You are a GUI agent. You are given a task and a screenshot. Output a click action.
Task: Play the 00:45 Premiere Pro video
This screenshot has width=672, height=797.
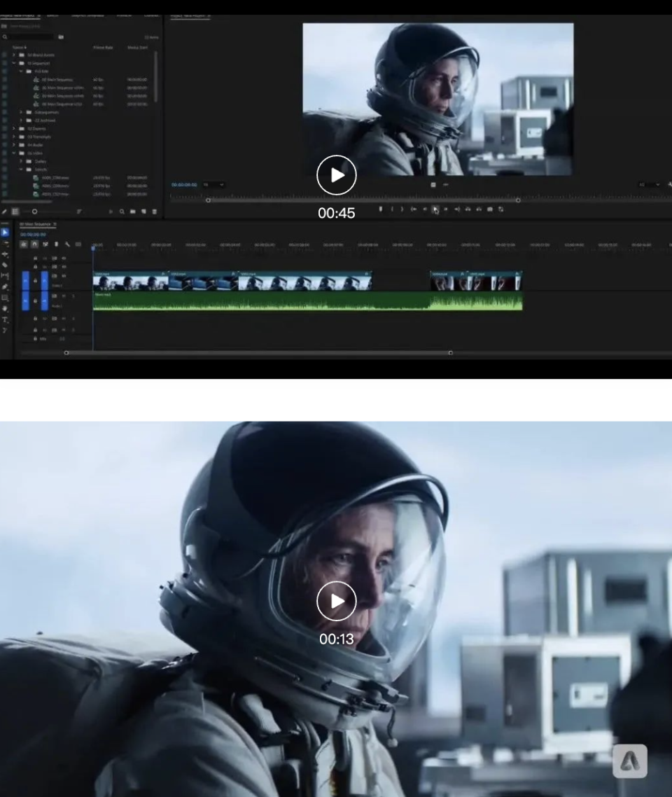(x=337, y=175)
